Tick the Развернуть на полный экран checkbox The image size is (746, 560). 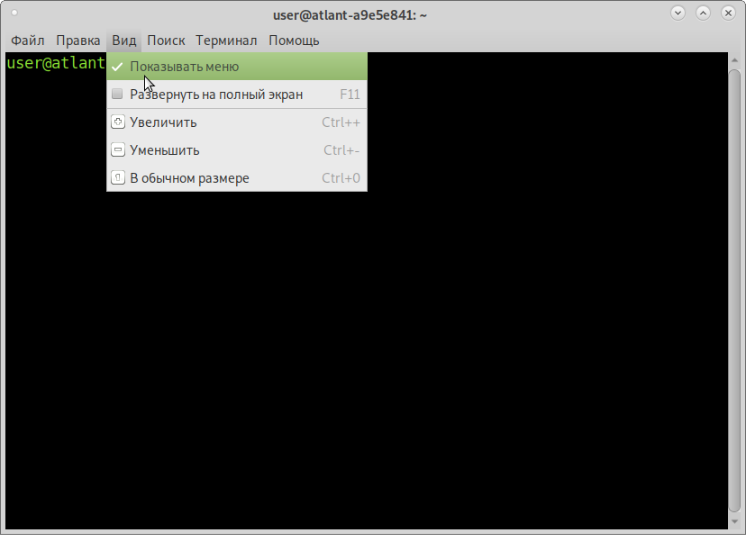click(117, 94)
